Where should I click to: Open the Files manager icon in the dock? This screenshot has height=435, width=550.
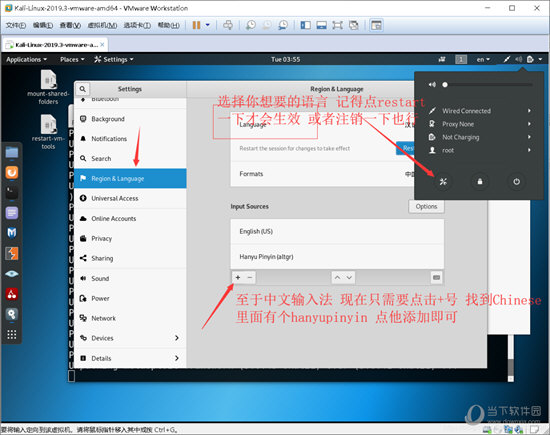tap(12, 152)
